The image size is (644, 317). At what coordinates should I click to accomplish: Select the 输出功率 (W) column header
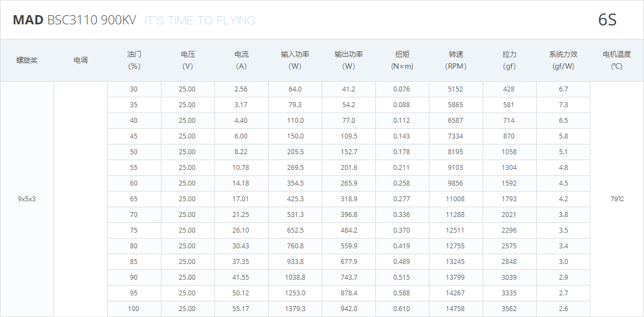coord(349,60)
